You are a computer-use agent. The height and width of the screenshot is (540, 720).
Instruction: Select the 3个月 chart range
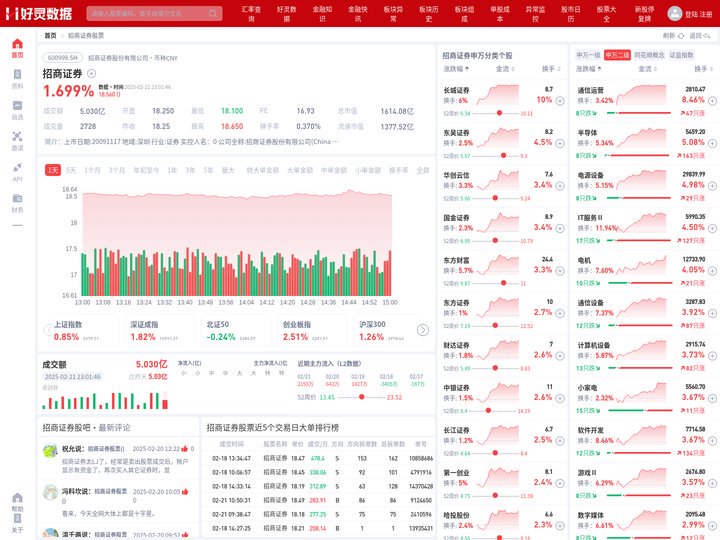pyautogui.click(x=117, y=170)
